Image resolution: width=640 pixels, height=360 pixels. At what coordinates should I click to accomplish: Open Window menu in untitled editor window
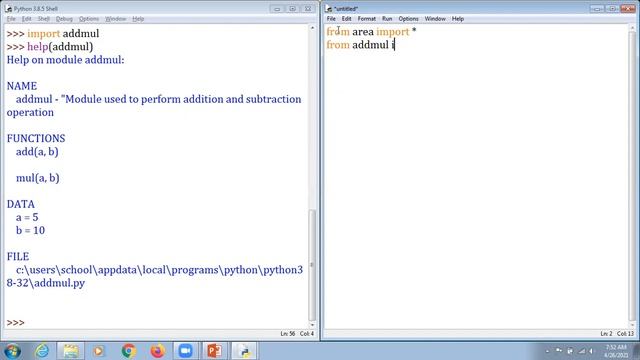(x=435, y=19)
